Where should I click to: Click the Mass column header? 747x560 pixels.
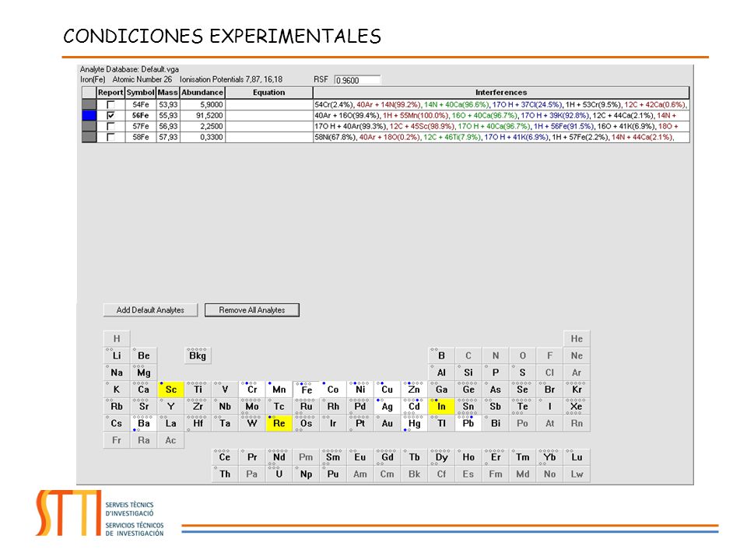point(168,93)
